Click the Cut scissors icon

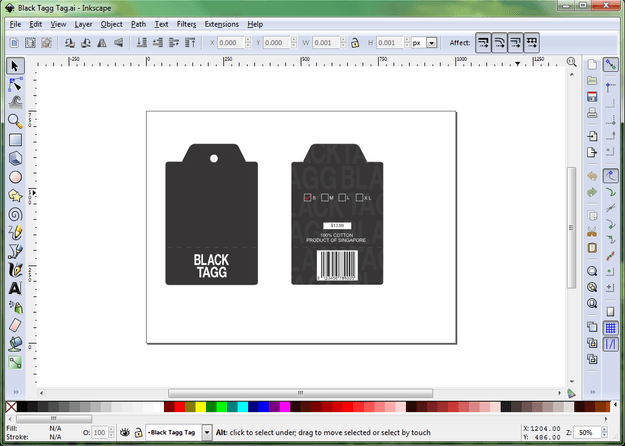click(x=592, y=232)
